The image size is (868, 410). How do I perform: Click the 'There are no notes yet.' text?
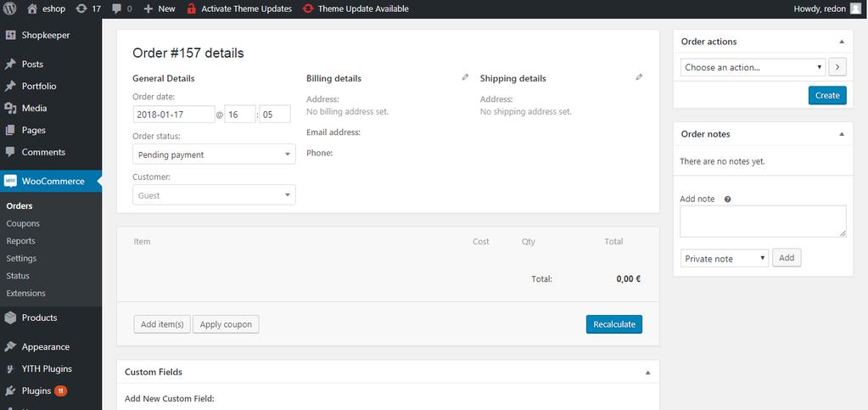click(x=722, y=162)
